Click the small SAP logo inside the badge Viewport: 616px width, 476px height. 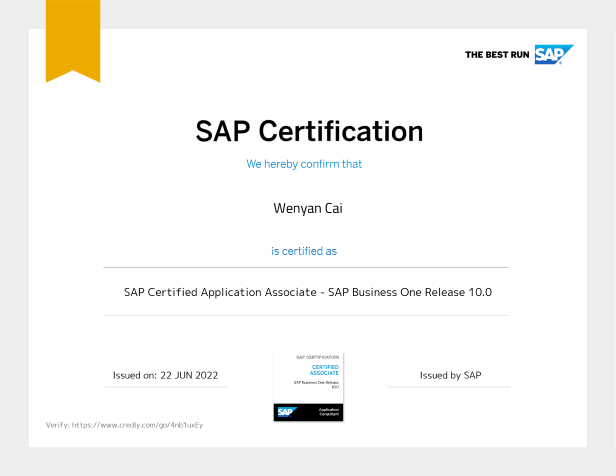click(287, 412)
